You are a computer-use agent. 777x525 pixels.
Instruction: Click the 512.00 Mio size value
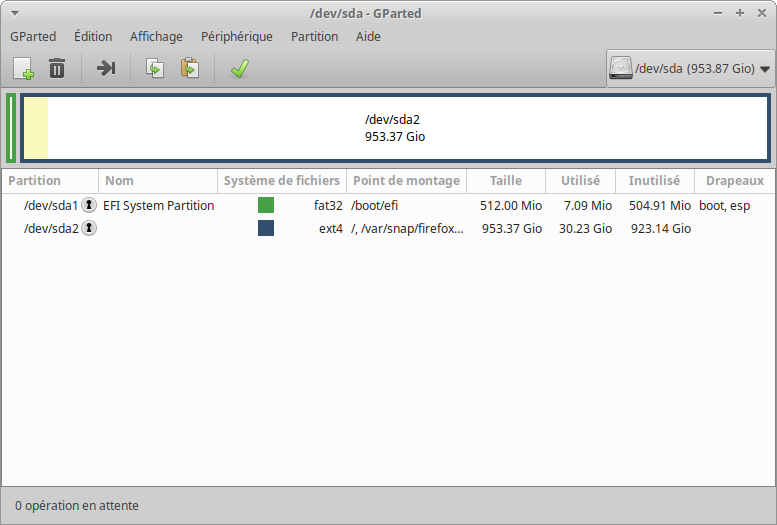click(511, 205)
